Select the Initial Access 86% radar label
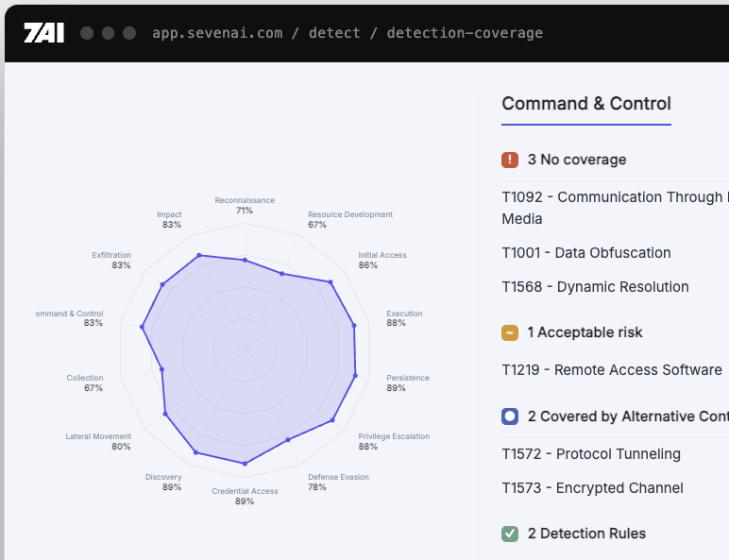This screenshot has width=729, height=560. pyautogui.click(x=382, y=260)
